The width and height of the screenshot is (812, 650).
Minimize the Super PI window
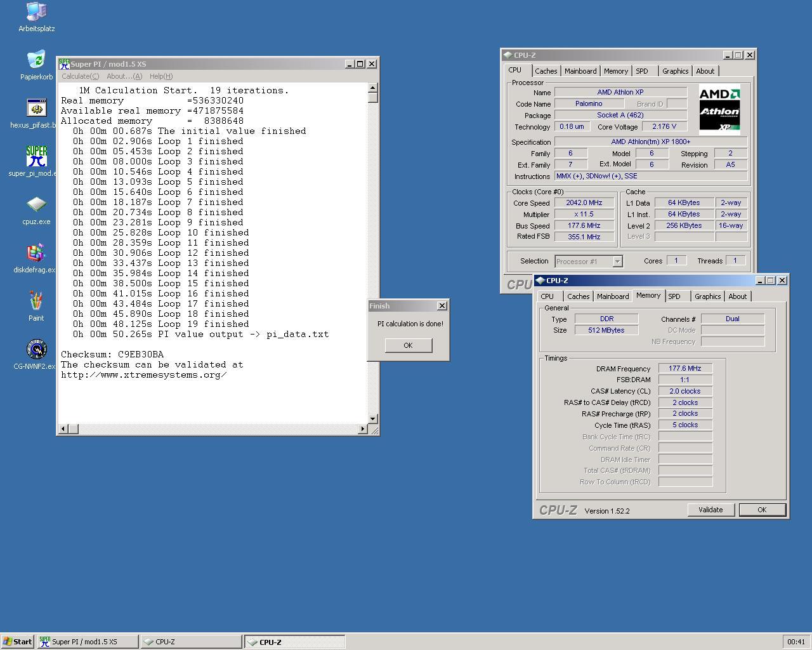coord(350,64)
